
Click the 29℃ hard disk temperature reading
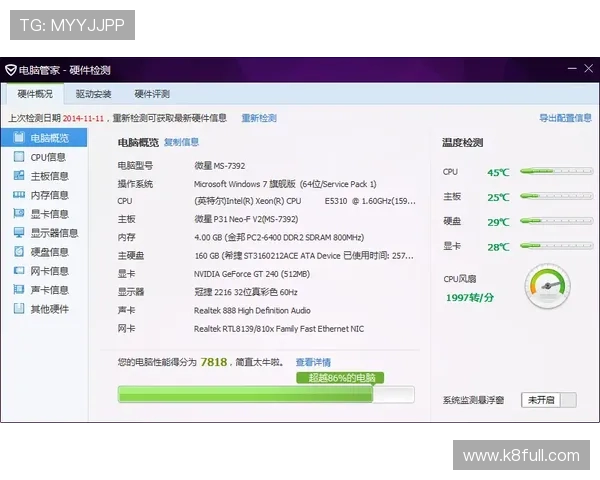click(498, 222)
